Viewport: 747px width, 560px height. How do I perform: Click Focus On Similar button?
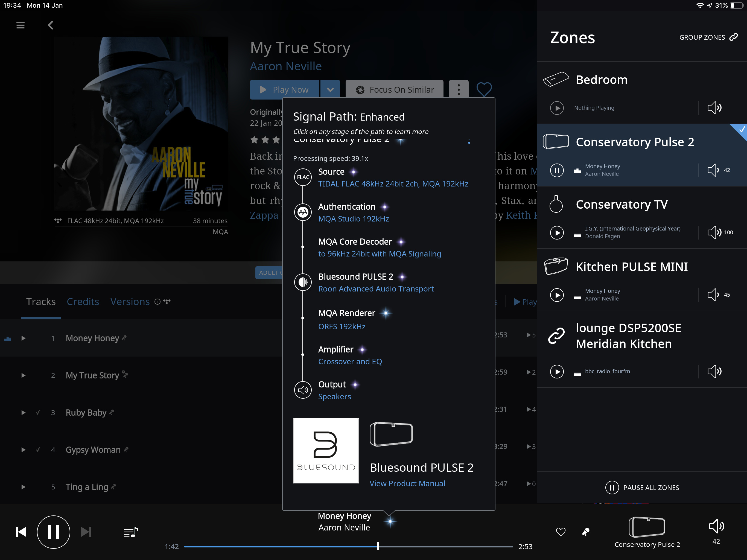[x=395, y=89]
